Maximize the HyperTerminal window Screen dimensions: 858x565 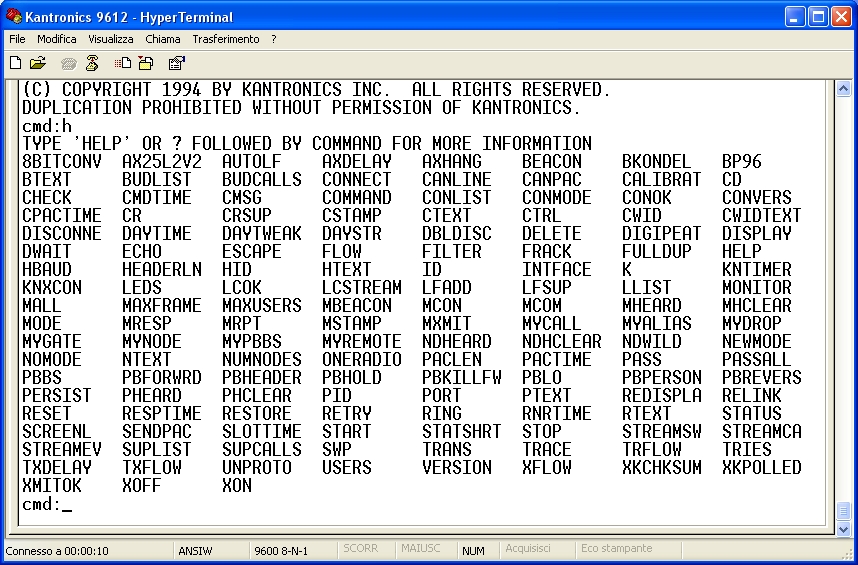point(818,17)
